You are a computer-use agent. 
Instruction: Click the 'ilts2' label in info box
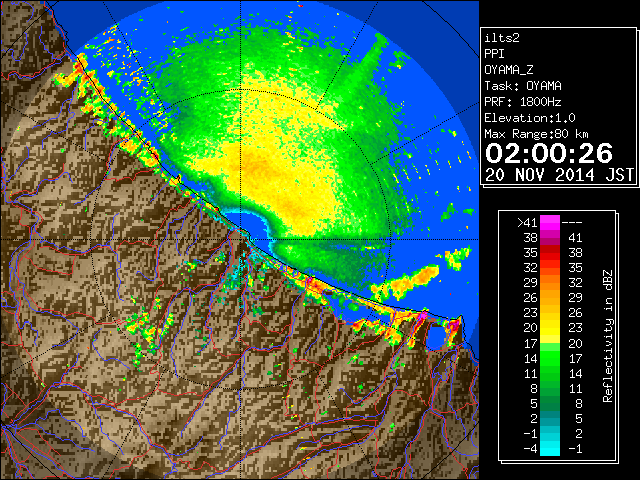click(x=502, y=38)
